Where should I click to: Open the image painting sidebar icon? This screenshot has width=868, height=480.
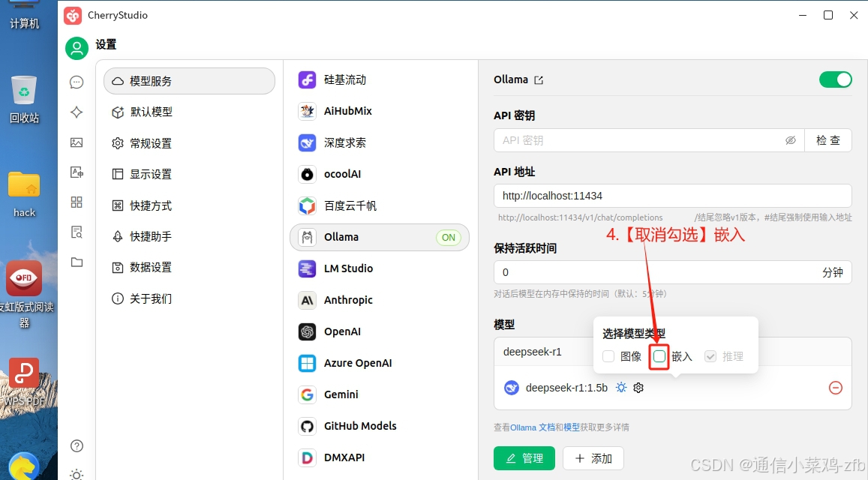pyautogui.click(x=77, y=142)
